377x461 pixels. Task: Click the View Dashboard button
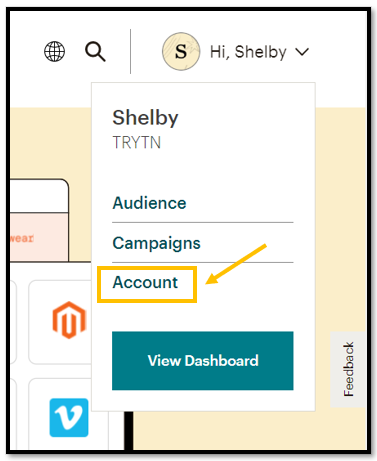coord(203,361)
